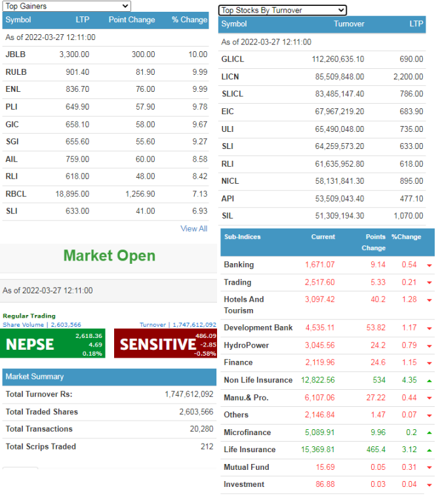Click the up arrow in Microfinance row

pyautogui.click(x=429, y=433)
